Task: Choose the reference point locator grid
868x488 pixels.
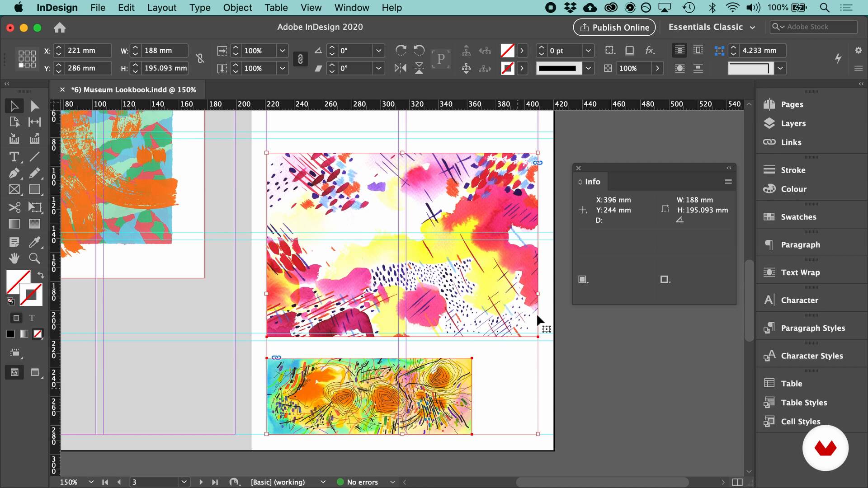Action: (x=27, y=59)
